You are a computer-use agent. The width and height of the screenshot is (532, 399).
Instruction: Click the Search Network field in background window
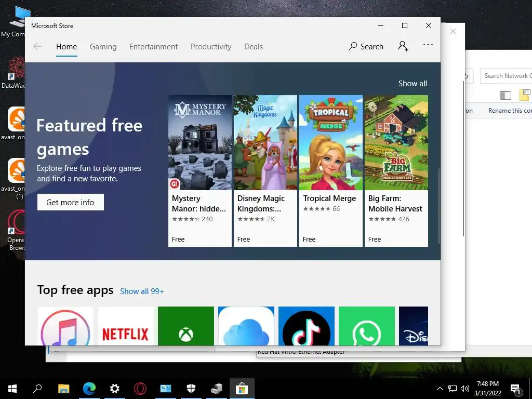[506, 76]
